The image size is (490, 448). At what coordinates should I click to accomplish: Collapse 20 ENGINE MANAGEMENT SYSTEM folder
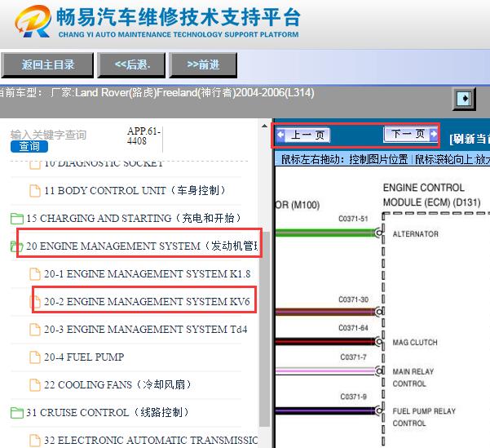tap(142, 246)
